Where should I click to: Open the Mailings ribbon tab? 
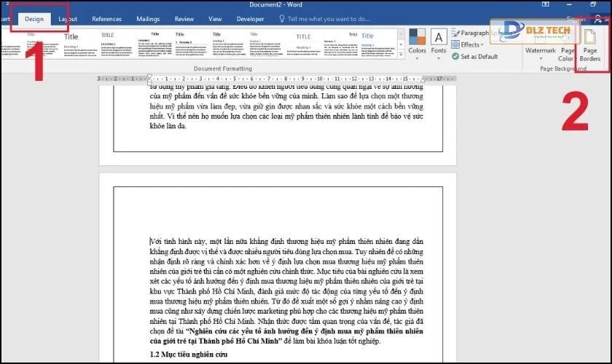pos(148,18)
